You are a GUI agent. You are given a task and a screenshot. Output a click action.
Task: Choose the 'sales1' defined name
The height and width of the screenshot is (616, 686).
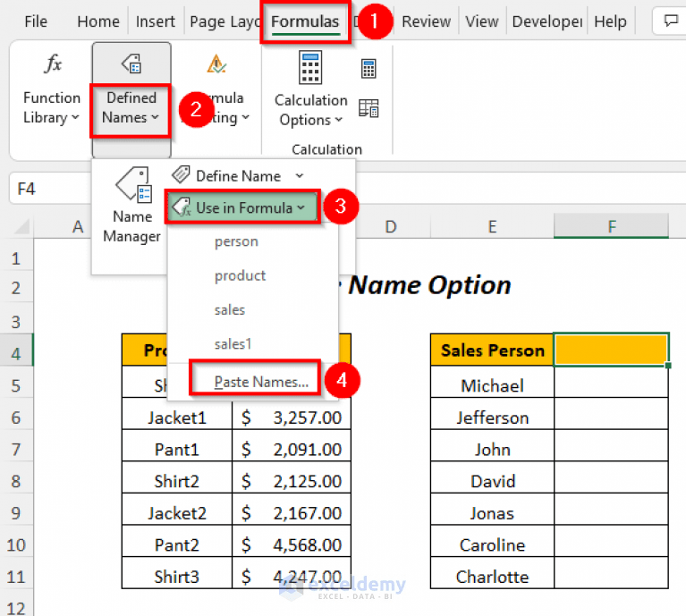coord(233,344)
